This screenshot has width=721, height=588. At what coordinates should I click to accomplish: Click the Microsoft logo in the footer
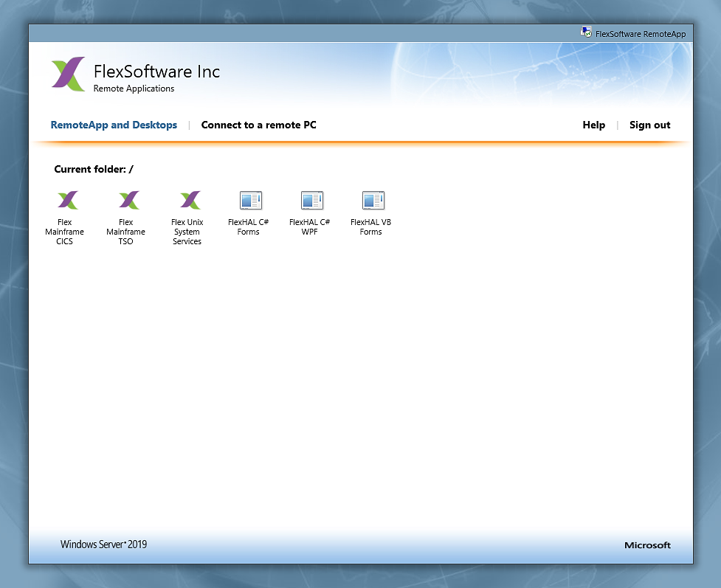[647, 545]
